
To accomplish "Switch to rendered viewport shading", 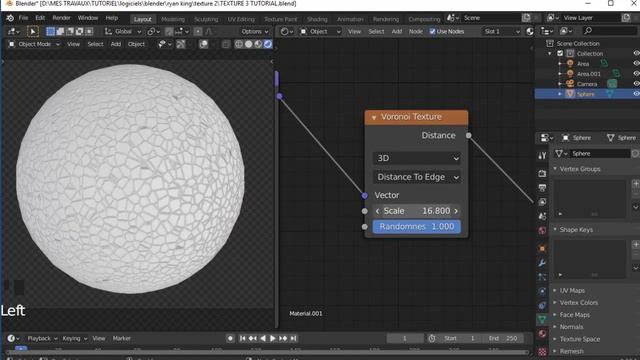I will click(268, 44).
